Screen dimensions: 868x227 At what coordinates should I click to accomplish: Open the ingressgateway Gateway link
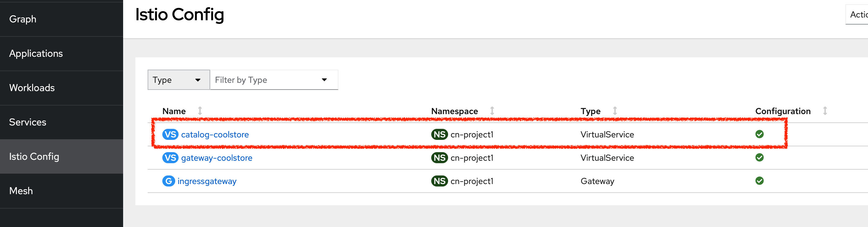coord(207,181)
